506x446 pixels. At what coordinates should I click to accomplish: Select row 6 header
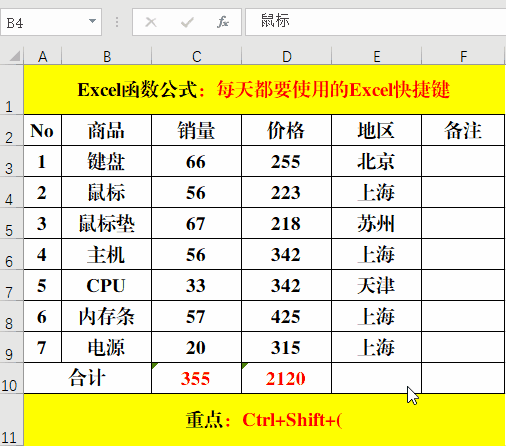11,254
